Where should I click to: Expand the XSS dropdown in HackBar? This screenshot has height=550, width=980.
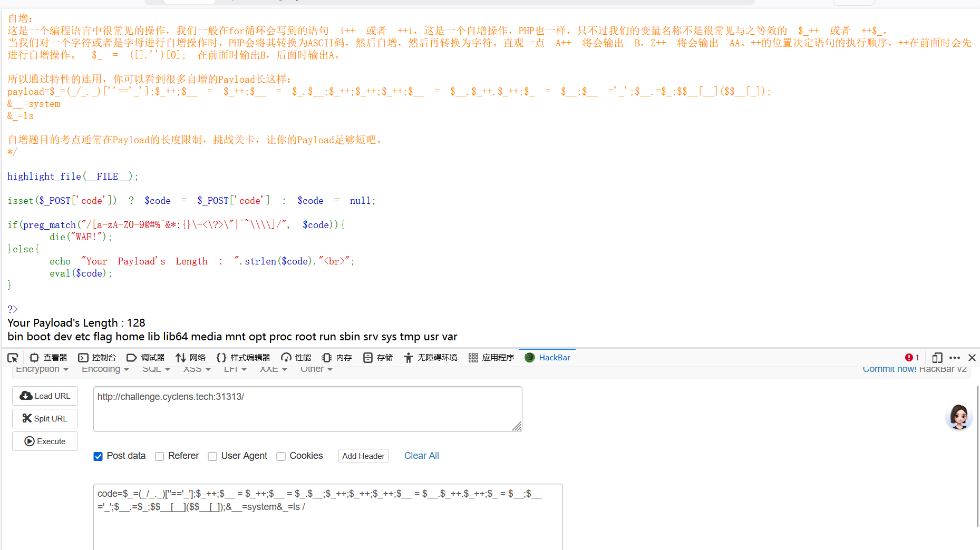197,369
